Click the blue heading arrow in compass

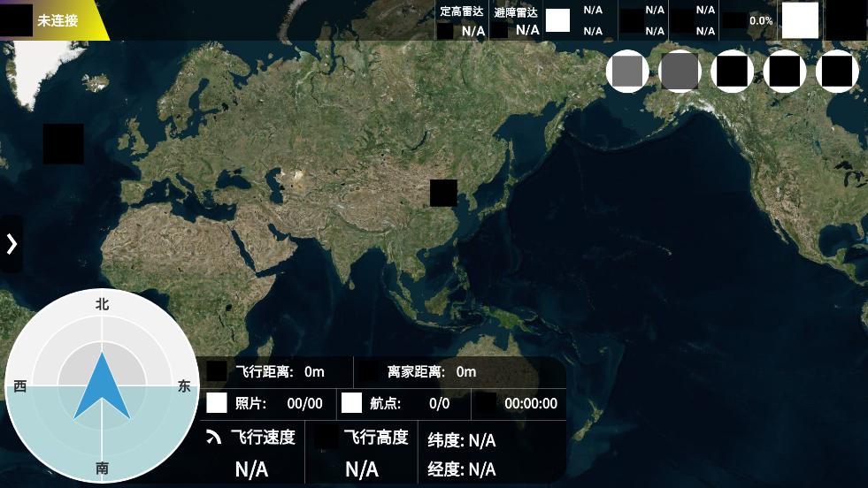103,387
